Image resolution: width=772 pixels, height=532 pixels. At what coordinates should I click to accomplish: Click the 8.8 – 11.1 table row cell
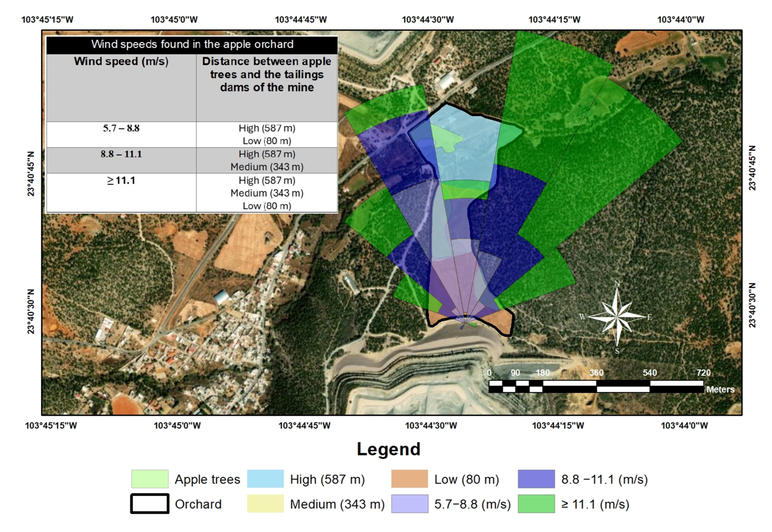[x=121, y=154]
